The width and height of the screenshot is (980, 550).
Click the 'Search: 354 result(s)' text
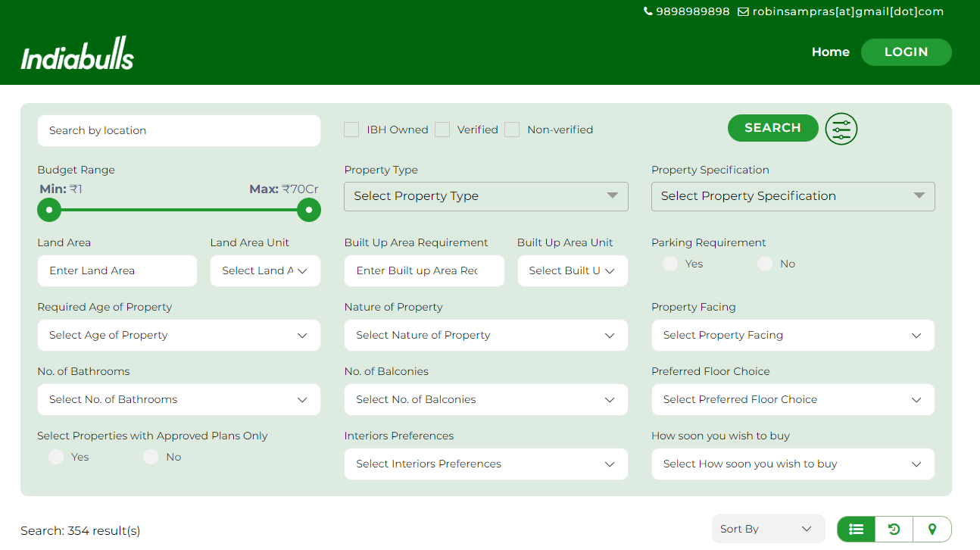click(80, 531)
